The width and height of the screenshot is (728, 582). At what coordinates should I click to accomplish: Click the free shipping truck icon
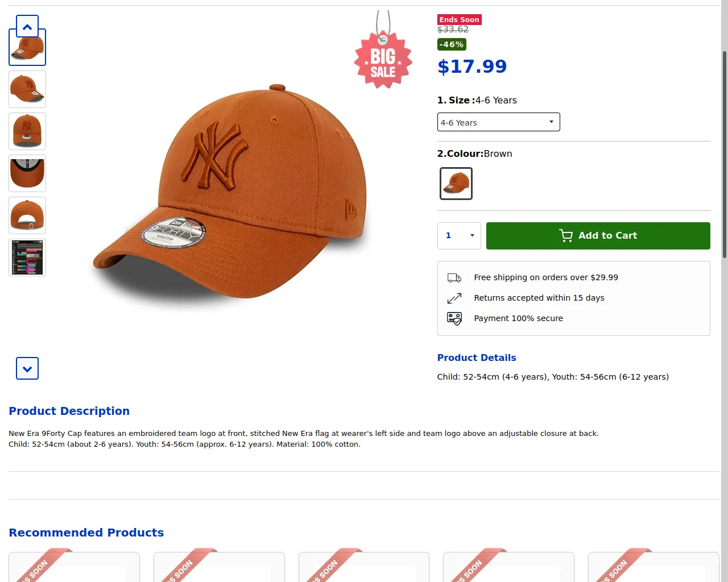pos(454,278)
